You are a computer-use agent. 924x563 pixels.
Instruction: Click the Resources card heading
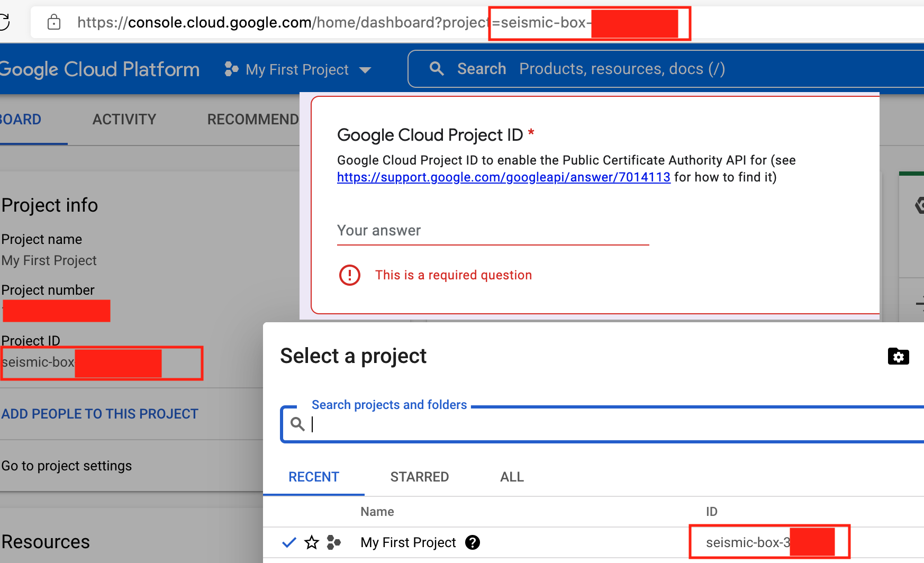pyautogui.click(x=46, y=542)
